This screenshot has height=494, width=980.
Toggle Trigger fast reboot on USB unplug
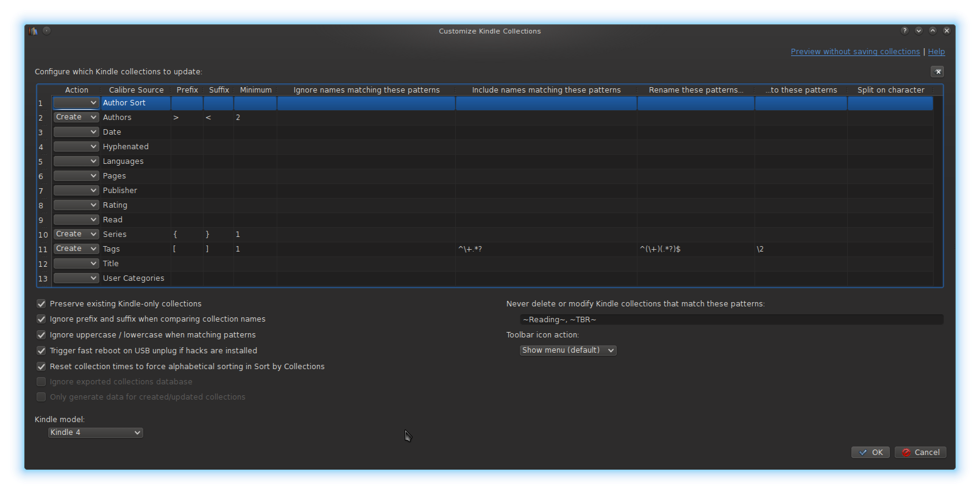point(41,351)
